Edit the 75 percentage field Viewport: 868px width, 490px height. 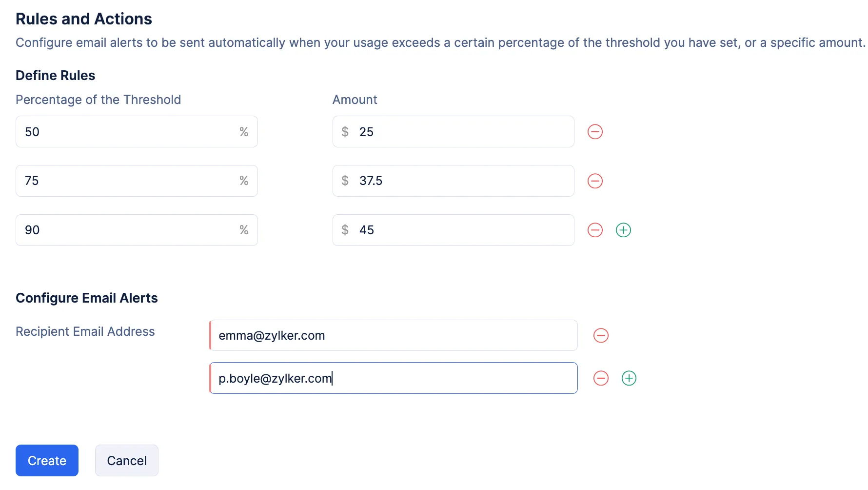click(x=137, y=181)
